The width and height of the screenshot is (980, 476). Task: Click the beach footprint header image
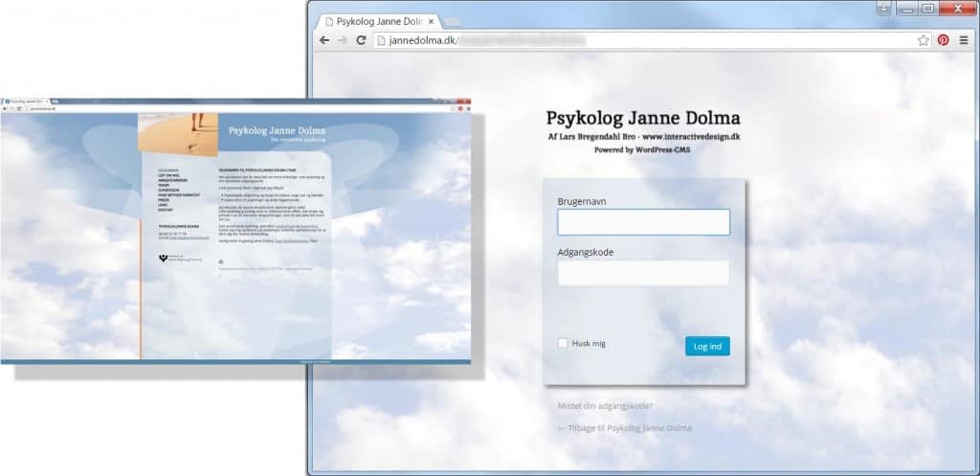pyautogui.click(x=178, y=134)
